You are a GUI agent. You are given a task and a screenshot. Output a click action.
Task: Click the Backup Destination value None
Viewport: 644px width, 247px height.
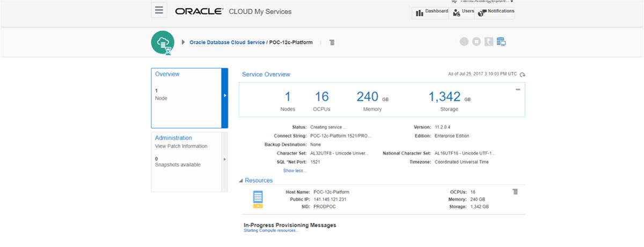click(316, 145)
